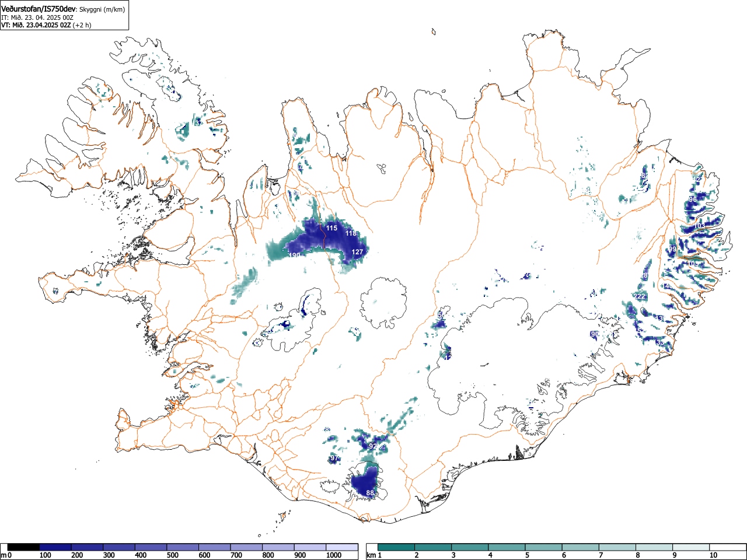Screen dimensions: 747x560
Task: Click the '118' visibility value on the map
Action: point(351,233)
